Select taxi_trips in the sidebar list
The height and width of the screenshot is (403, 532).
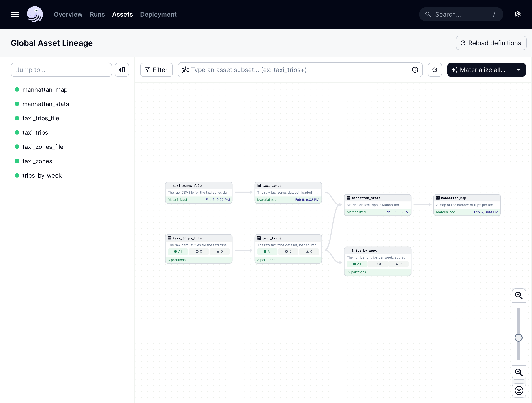coord(35,133)
